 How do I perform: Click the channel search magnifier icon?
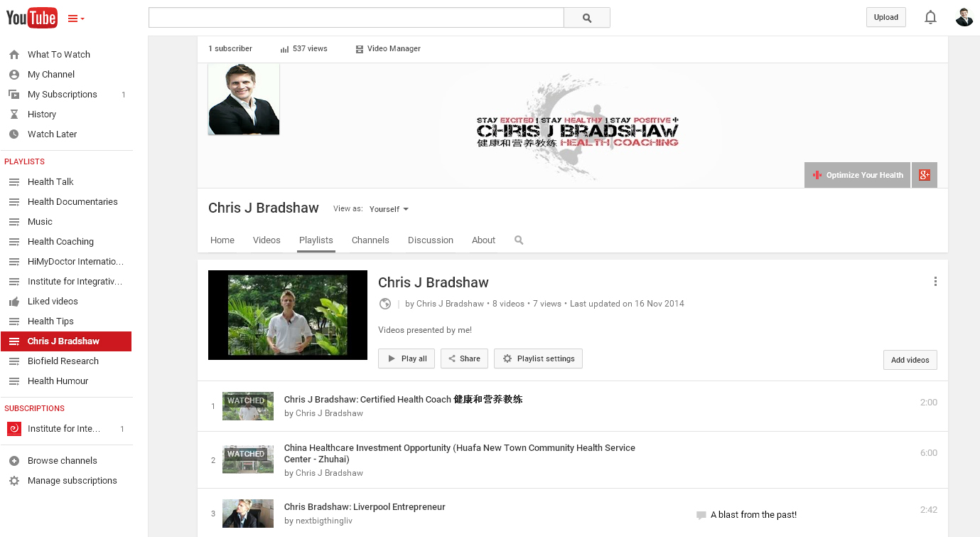pyautogui.click(x=519, y=240)
